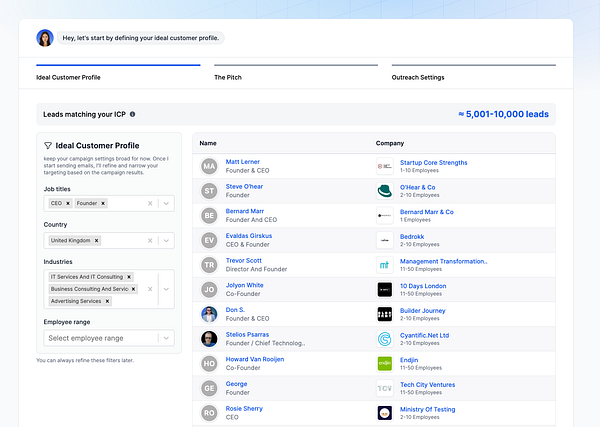Screen dimensions: 600x427
Task: Click the BE avatar for Bernard Marr
Action: click(x=209, y=215)
